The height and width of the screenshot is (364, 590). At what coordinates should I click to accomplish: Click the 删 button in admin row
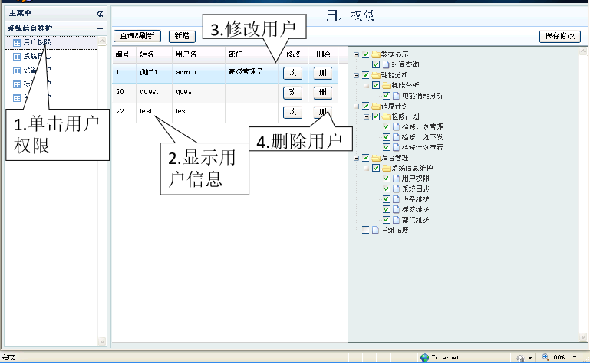pos(323,73)
